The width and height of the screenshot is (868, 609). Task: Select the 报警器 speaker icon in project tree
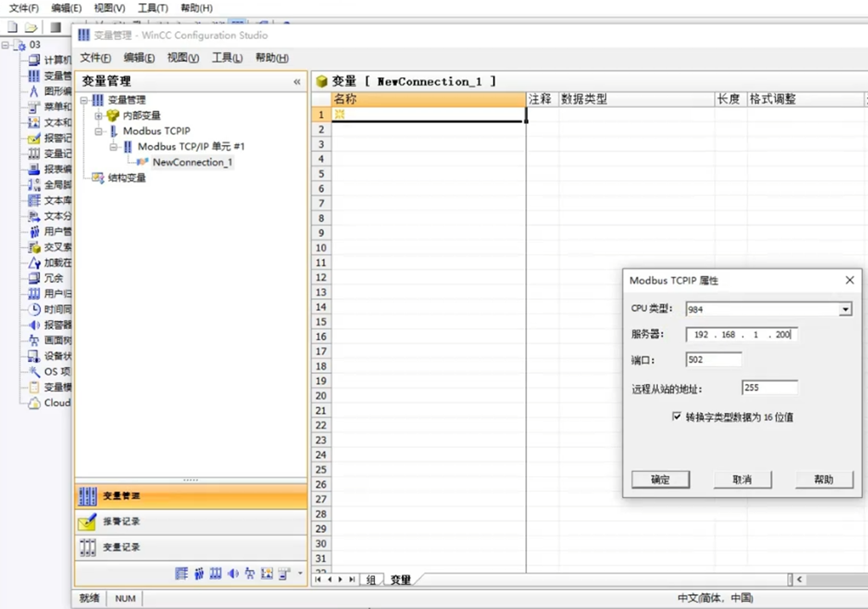tap(35, 324)
